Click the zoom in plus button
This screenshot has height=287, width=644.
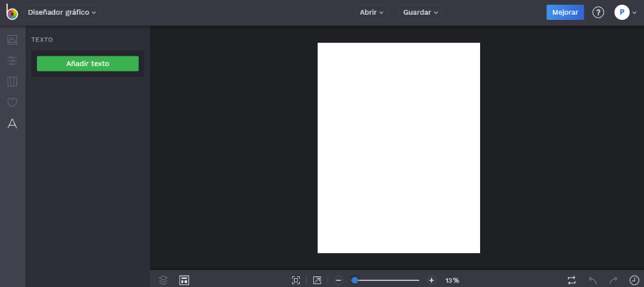pos(431,281)
